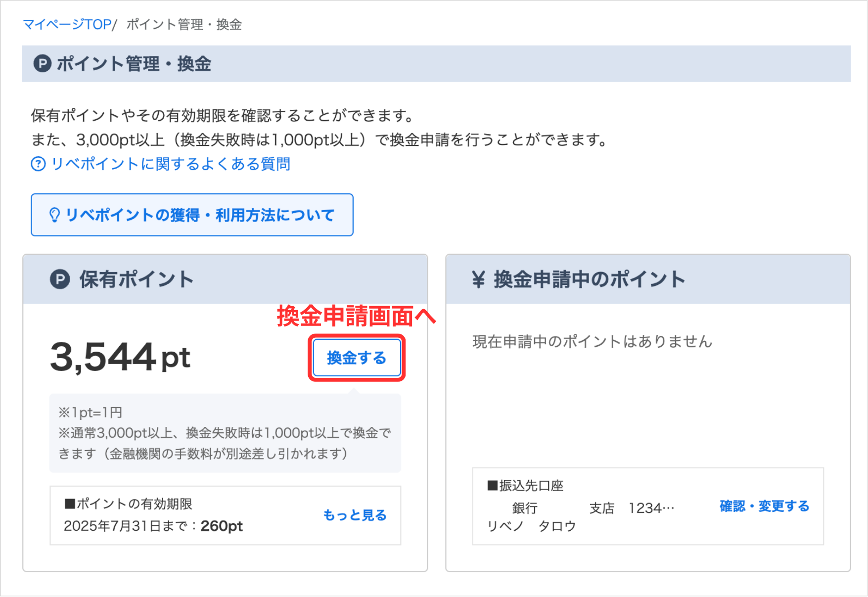Click the P icon in the page title bar
The image size is (868, 597).
click(43, 64)
